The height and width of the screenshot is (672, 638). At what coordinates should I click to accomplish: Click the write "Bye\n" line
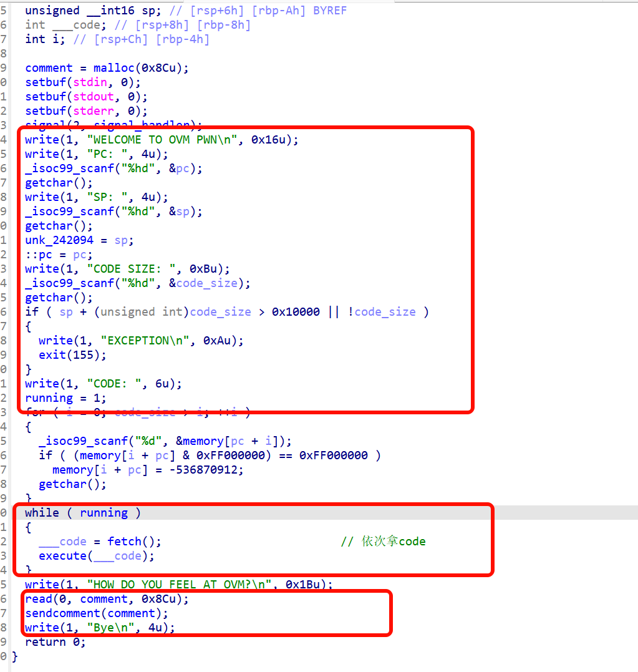100,628
